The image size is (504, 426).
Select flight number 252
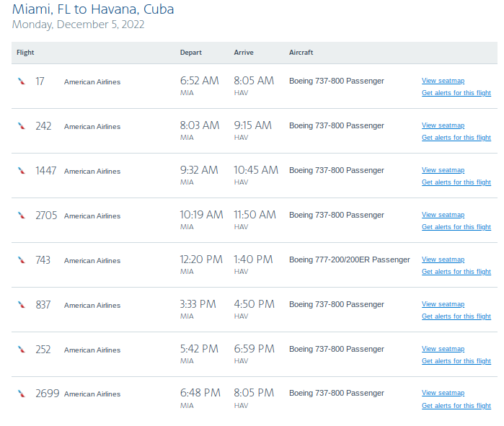(43, 349)
